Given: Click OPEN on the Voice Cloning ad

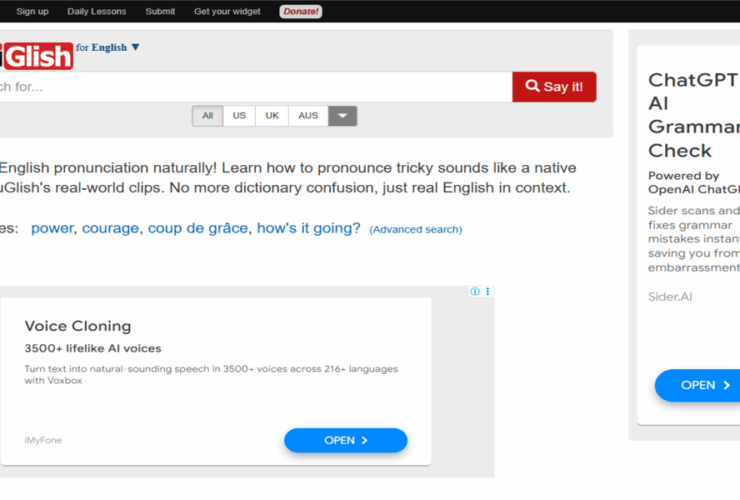Looking at the screenshot, I should coord(345,441).
